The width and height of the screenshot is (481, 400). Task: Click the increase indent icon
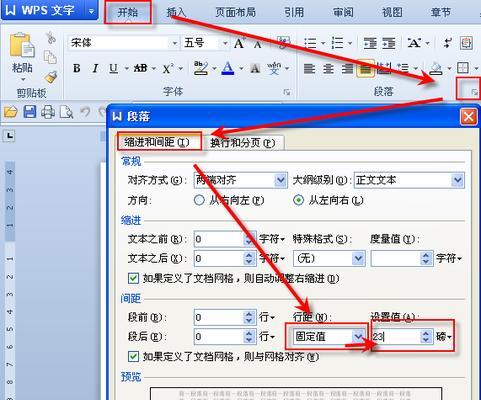(389, 43)
